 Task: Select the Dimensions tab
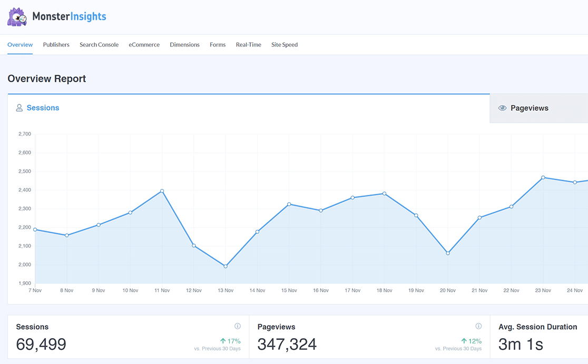pos(184,45)
